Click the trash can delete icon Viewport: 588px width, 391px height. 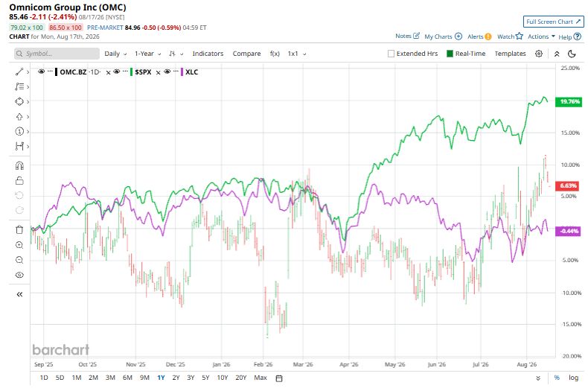coord(19,229)
